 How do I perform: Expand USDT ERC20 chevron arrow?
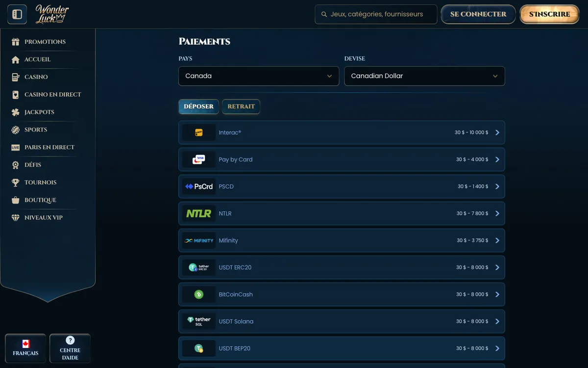tap(497, 267)
